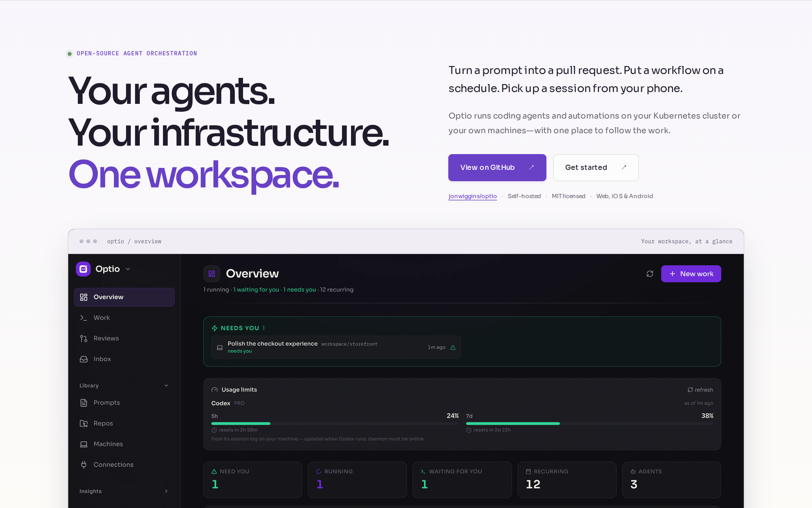The image size is (812, 508).
Task: Open Work in the sidebar
Action: point(124,317)
